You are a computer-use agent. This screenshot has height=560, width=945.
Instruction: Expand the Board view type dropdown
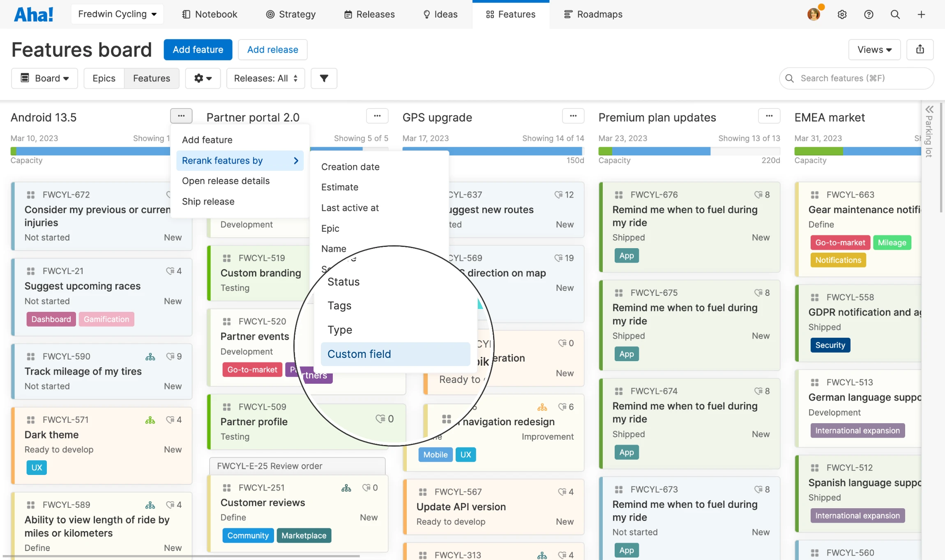coord(44,78)
